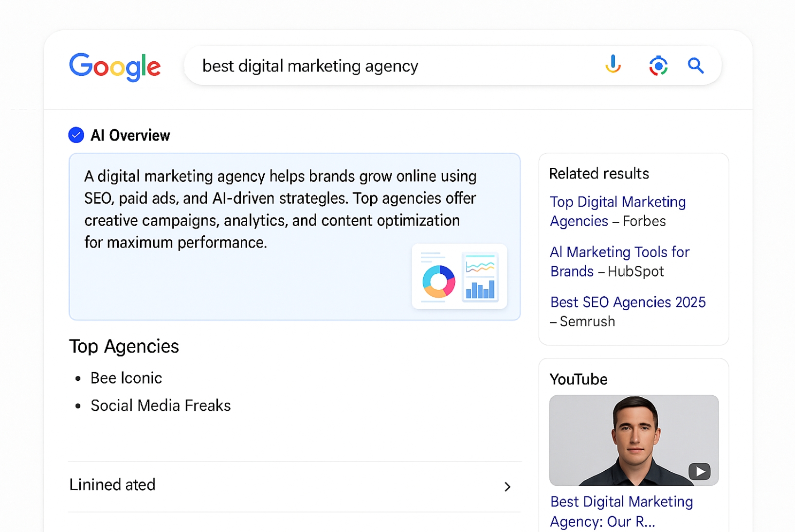The width and height of the screenshot is (795, 532).
Task: Select Bee Iconic agency entry
Action: pyautogui.click(x=126, y=378)
